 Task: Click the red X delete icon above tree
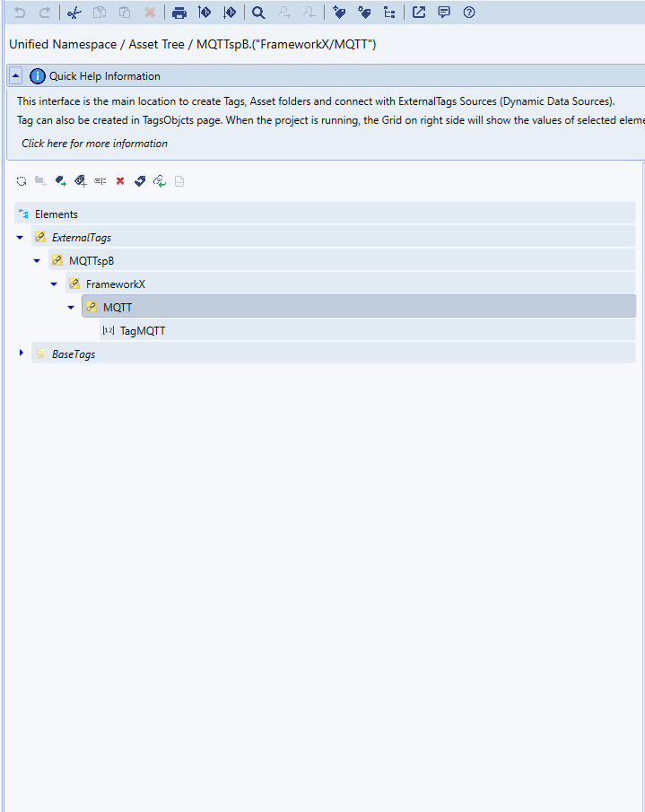coord(120,181)
